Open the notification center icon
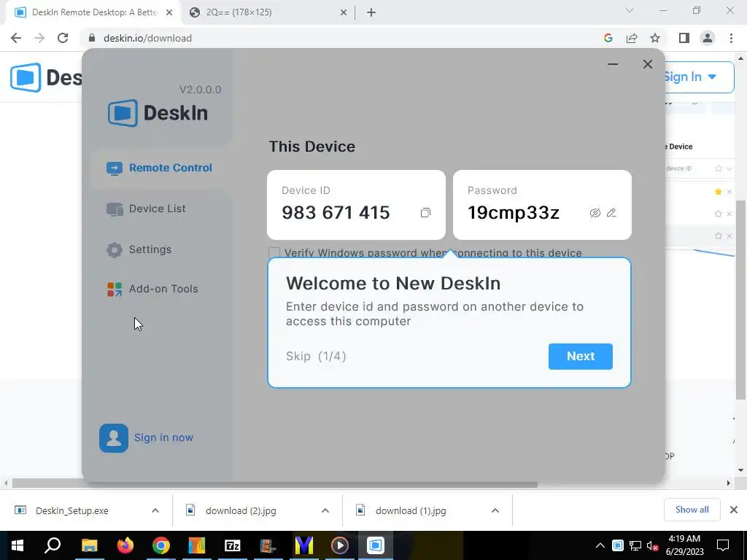Viewport: 747px width, 560px height. [723, 545]
